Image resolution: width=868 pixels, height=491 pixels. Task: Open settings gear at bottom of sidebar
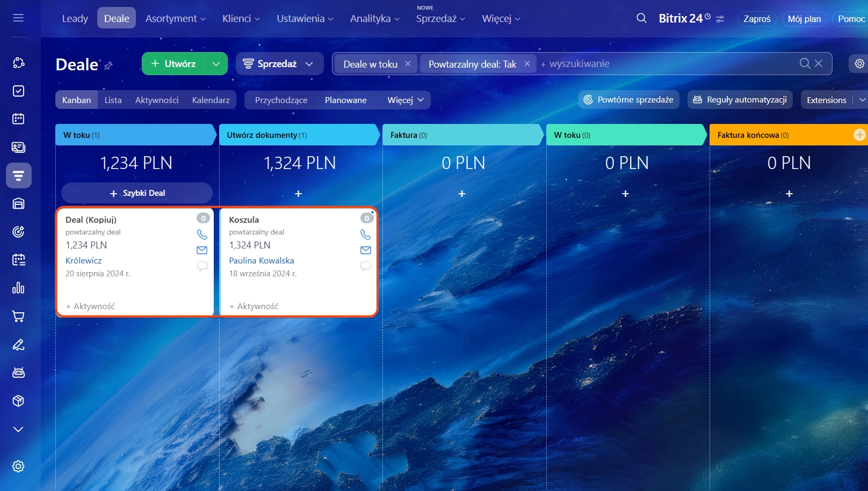pos(18,466)
